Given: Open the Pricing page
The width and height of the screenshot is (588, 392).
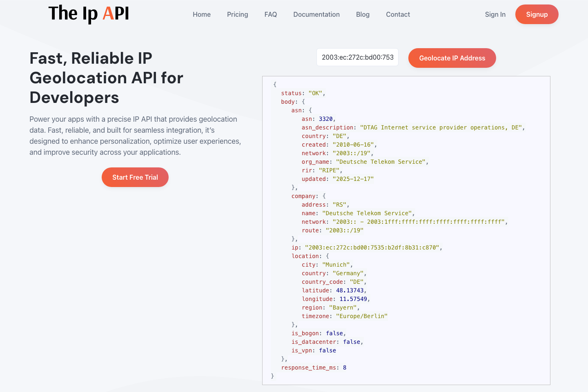Looking at the screenshot, I should coord(237,14).
